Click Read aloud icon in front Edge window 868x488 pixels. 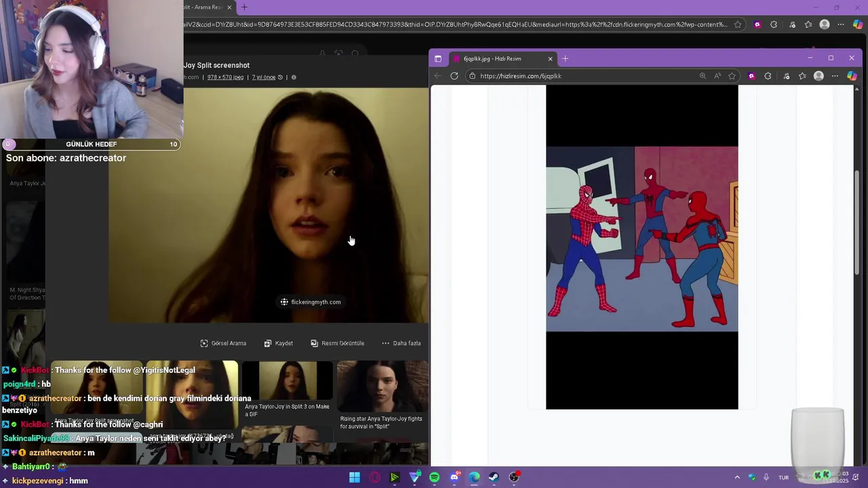[x=717, y=76]
